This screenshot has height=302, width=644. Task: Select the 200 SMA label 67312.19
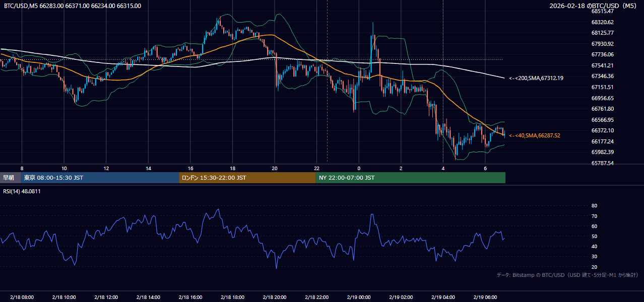[536, 78]
